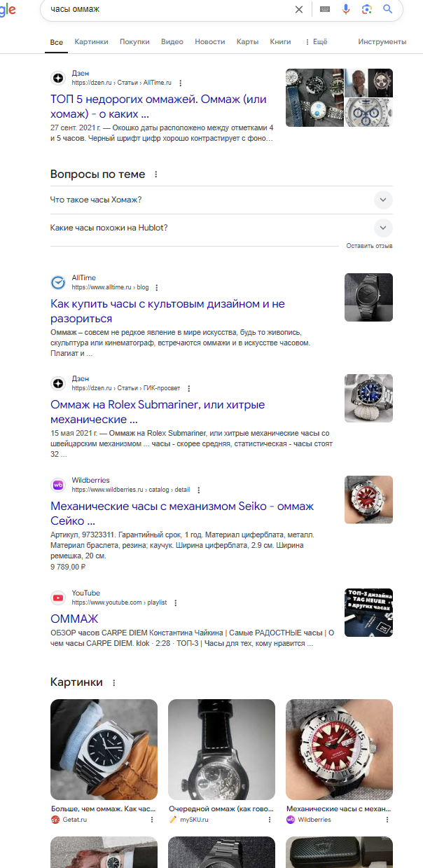Click inside the search box with часы оммаж

click(x=168, y=9)
